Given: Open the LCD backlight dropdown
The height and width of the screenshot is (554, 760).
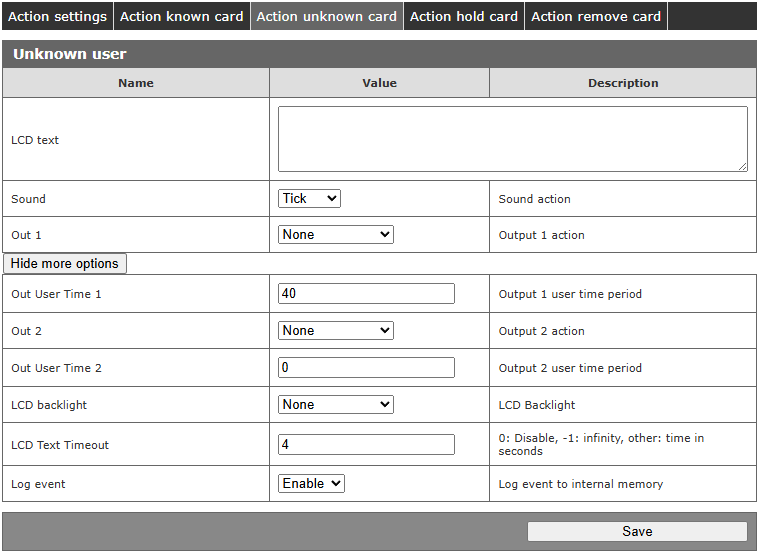Looking at the screenshot, I should pyautogui.click(x=335, y=405).
